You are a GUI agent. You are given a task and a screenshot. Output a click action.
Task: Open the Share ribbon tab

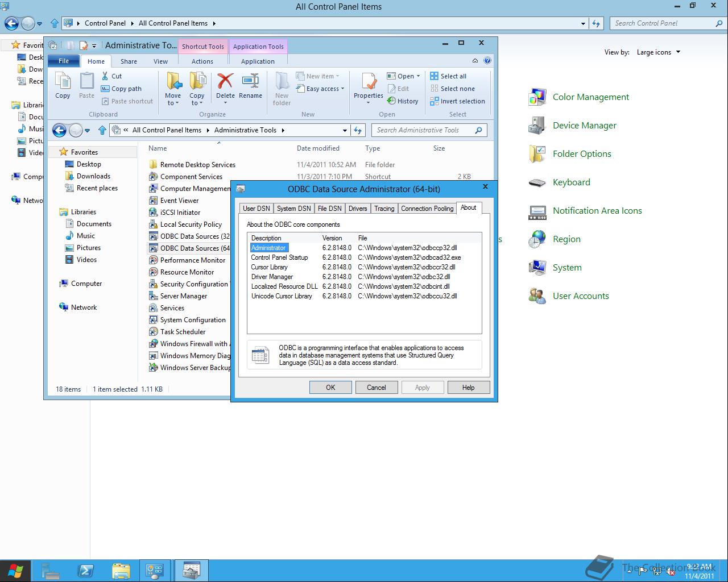pyautogui.click(x=129, y=61)
